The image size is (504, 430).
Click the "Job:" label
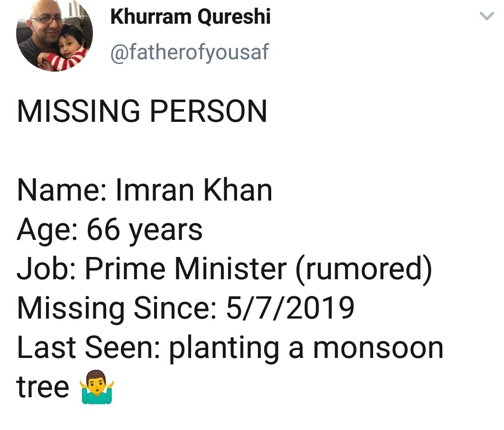coord(47,269)
